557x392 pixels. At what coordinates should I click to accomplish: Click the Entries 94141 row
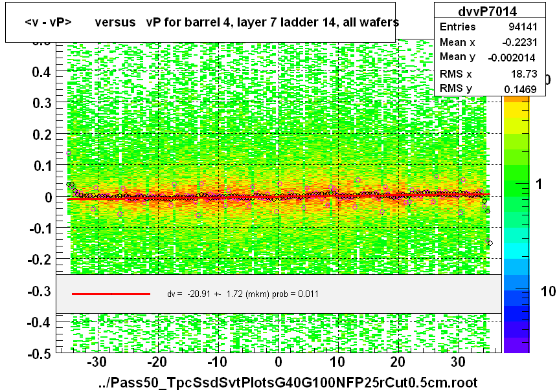pos(488,27)
